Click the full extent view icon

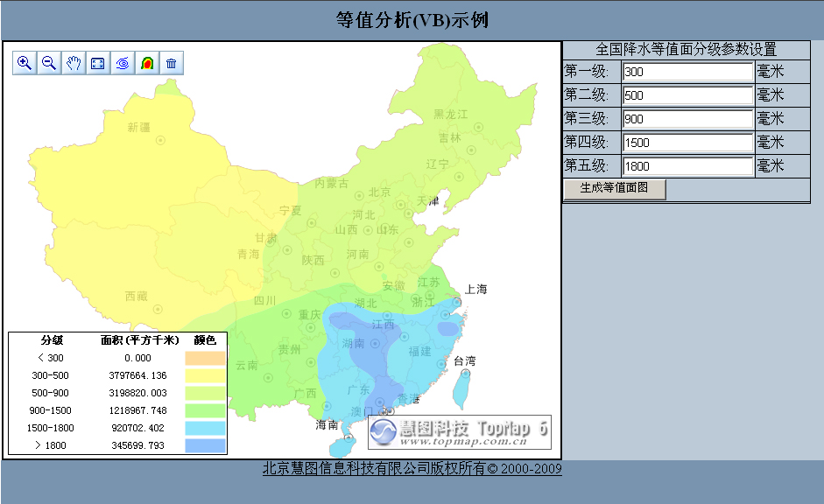pos(98,62)
